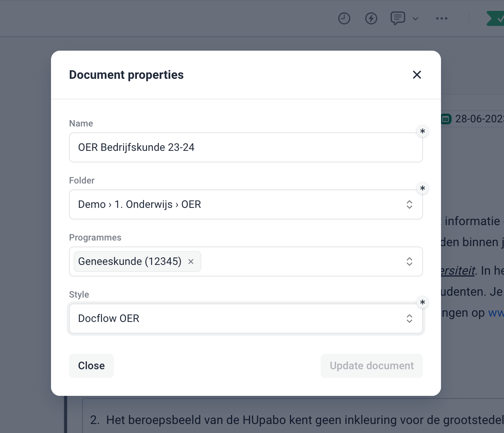Expand the comments dropdown chevron
The height and width of the screenshot is (433, 504).
(415, 19)
